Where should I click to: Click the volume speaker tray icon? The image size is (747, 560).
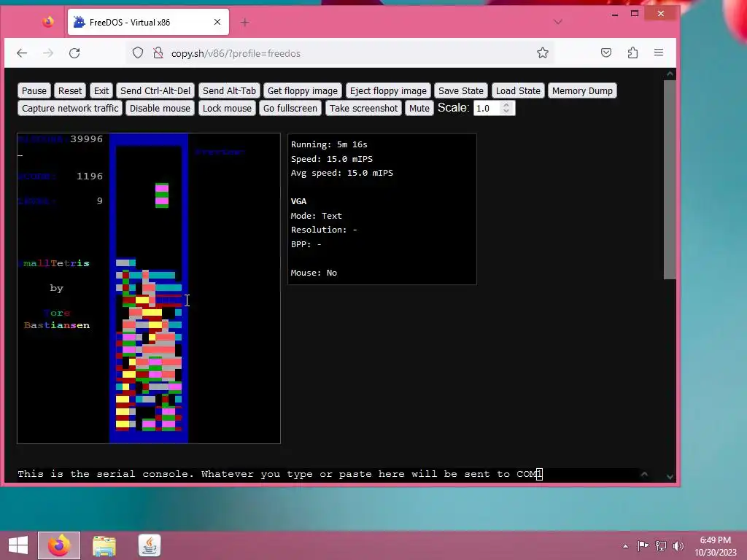[678, 545]
